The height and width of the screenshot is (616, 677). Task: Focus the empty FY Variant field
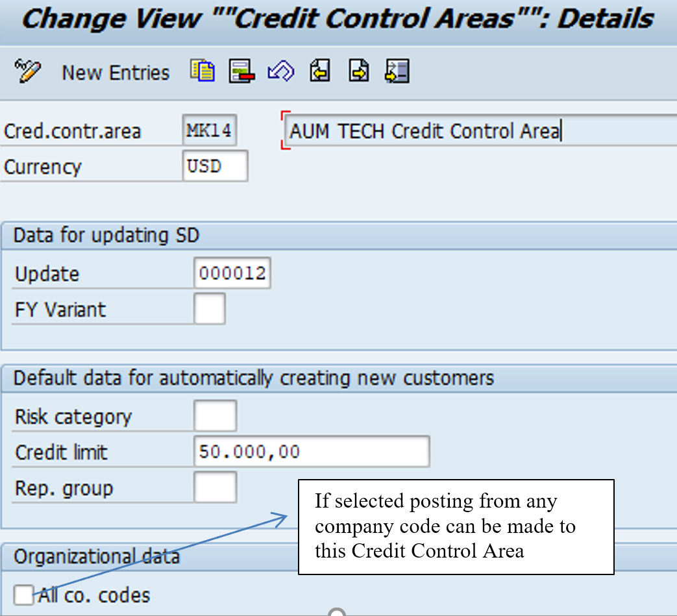coord(210,309)
